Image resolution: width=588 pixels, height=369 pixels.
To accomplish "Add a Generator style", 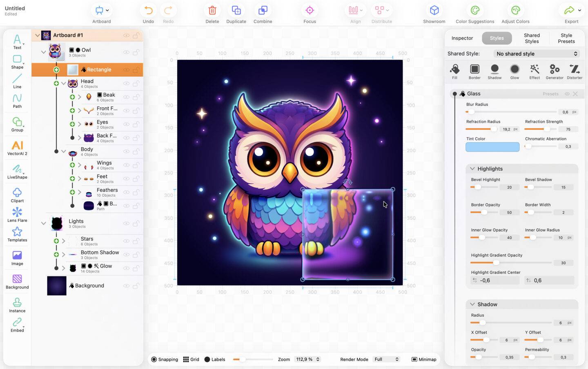I will tap(555, 71).
